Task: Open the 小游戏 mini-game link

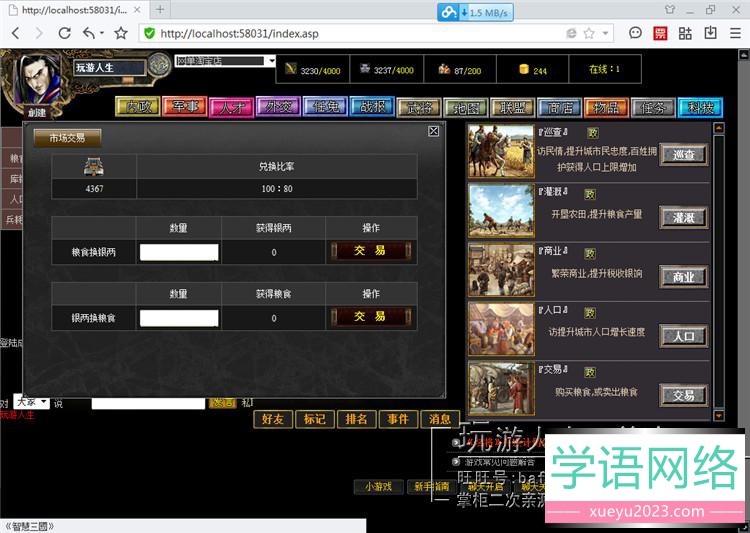Action: 378,486
